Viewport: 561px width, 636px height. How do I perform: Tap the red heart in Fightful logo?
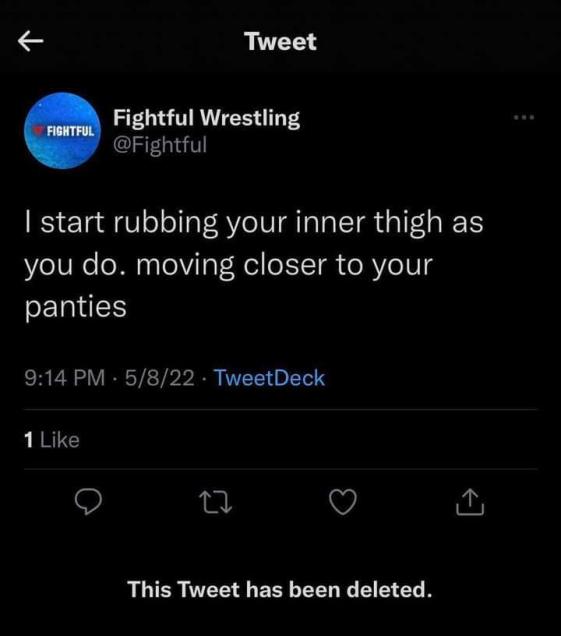click(39, 130)
